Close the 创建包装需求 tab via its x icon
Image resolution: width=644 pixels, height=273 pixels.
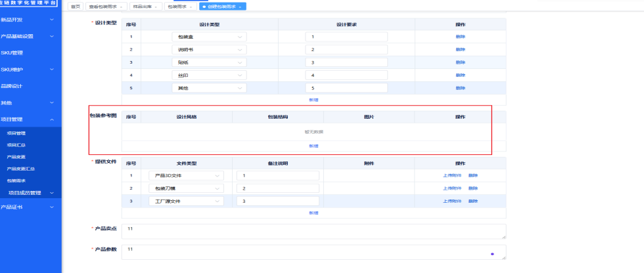pyautogui.click(x=241, y=7)
